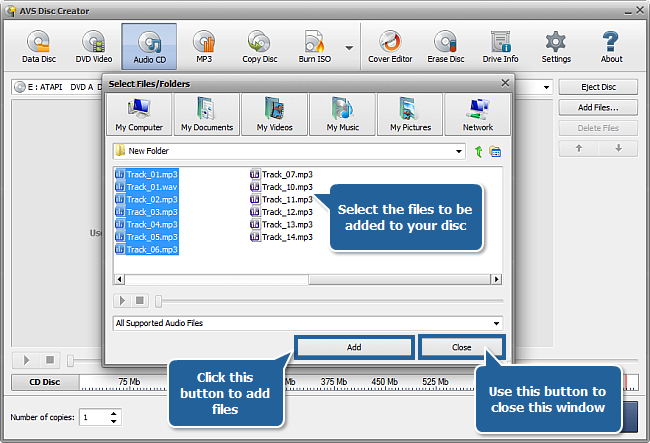Select file Track_06.mp3

(x=147, y=249)
